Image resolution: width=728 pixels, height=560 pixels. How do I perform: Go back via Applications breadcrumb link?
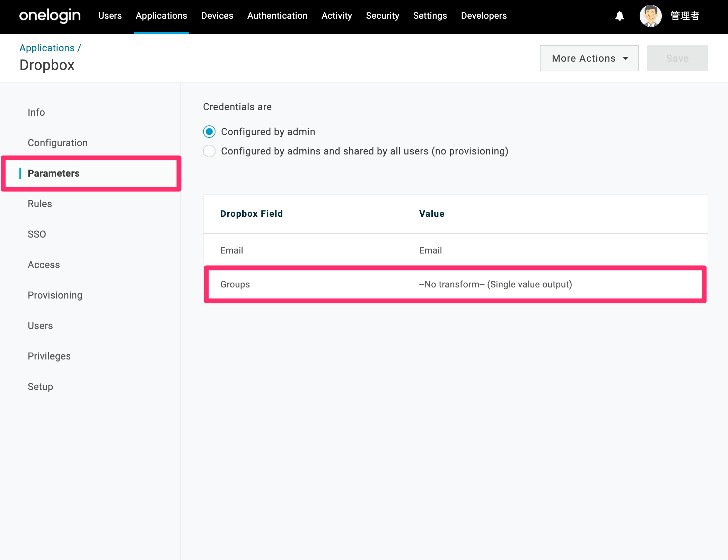tap(47, 48)
